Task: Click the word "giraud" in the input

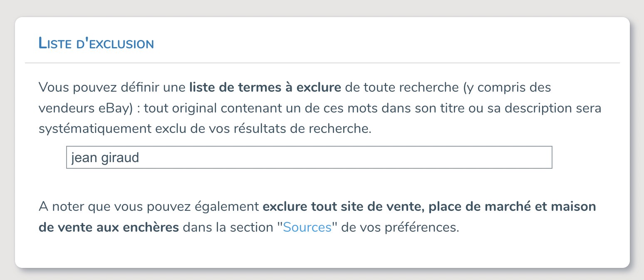Action: [x=120, y=158]
